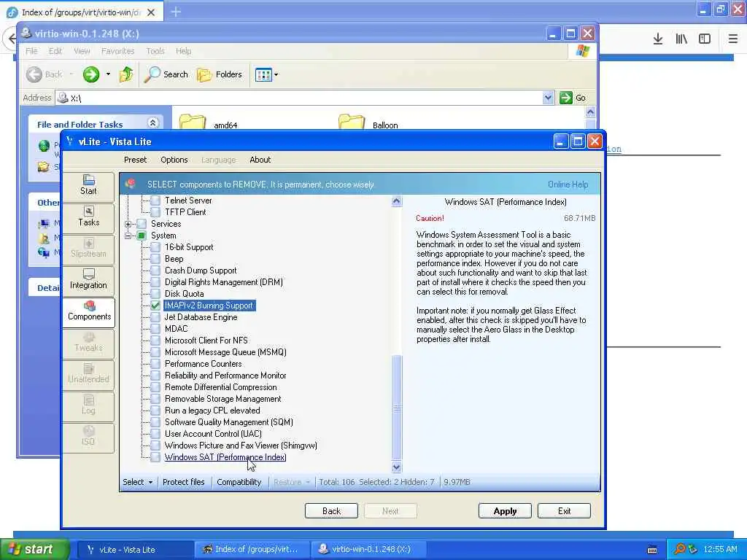
Task: Click the Views icon in Explorer toolbar
Action: (263, 75)
